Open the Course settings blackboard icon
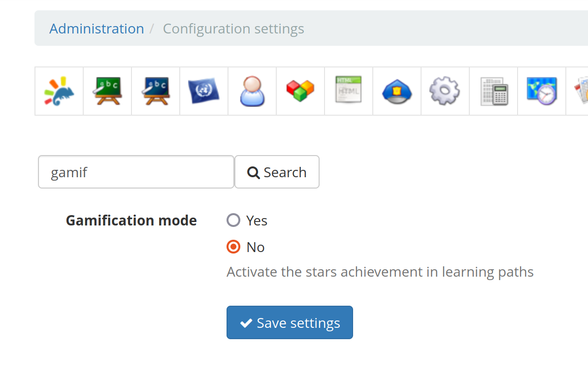Image resolution: width=588 pixels, height=382 pixels. point(107,91)
